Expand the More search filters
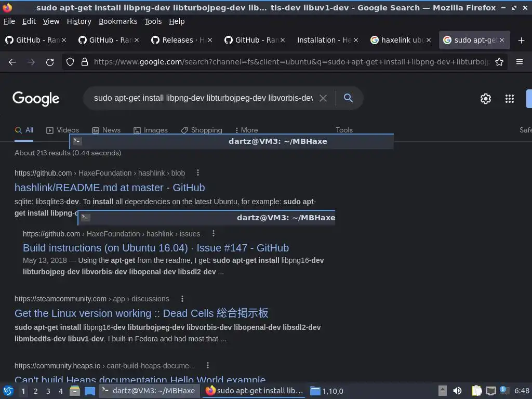The width and height of the screenshot is (532, 399). click(247, 130)
